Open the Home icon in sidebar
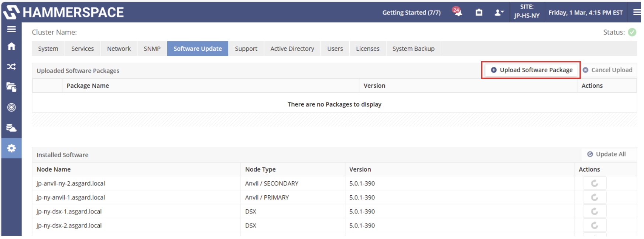 coord(11,46)
